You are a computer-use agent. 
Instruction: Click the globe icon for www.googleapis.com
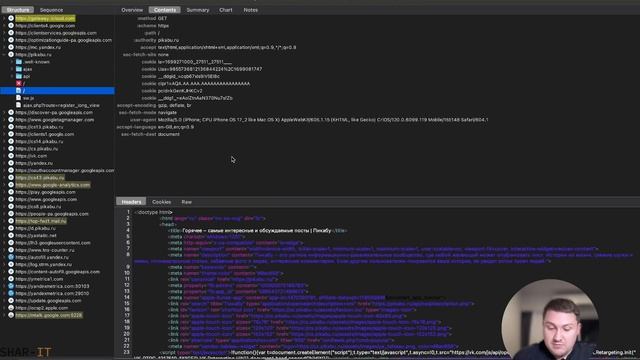pos(11,199)
